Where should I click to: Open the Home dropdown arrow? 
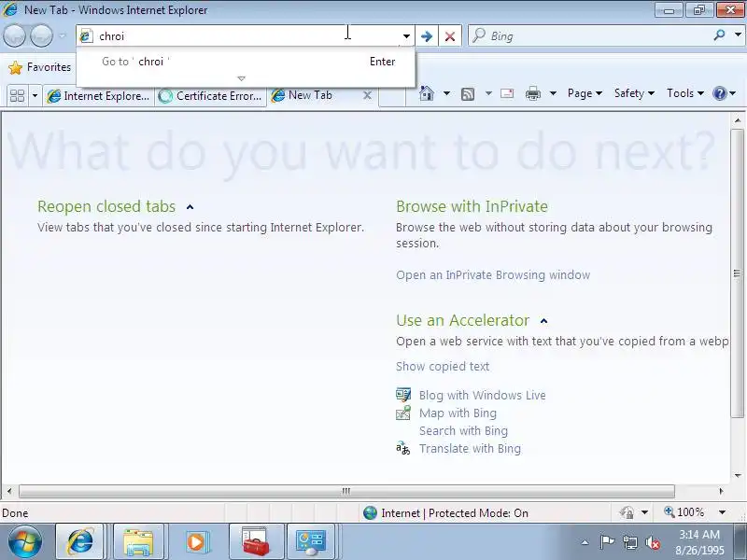(446, 93)
